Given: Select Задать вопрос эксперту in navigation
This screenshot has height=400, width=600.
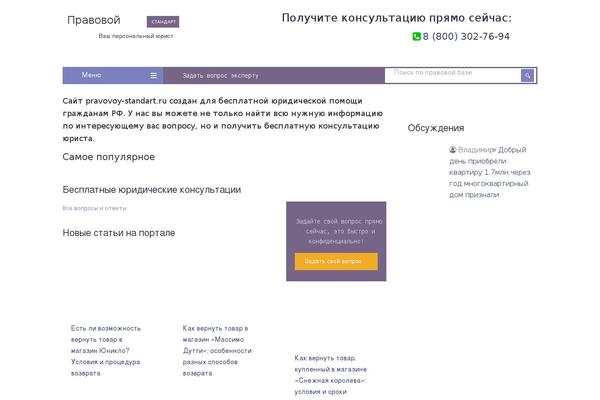Looking at the screenshot, I should 220,76.
